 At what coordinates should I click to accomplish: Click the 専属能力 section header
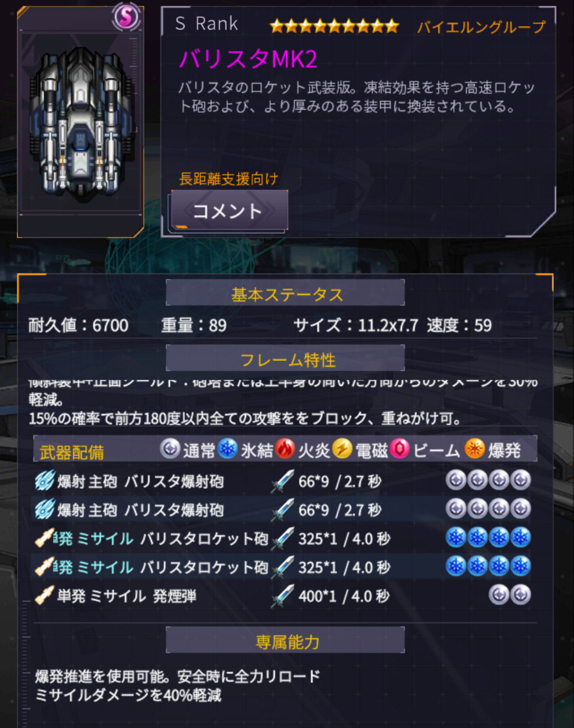pos(285,641)
